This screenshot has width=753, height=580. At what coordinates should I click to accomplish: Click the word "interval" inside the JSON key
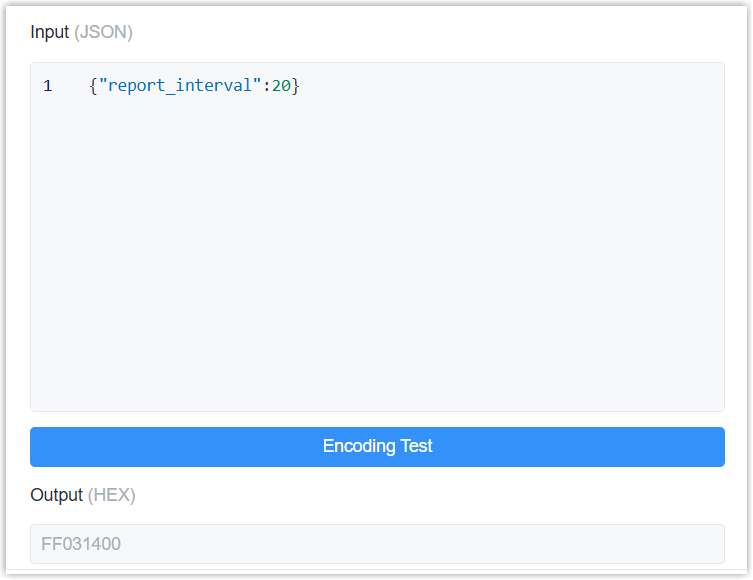pyautogui.click(x=217, y=86)
